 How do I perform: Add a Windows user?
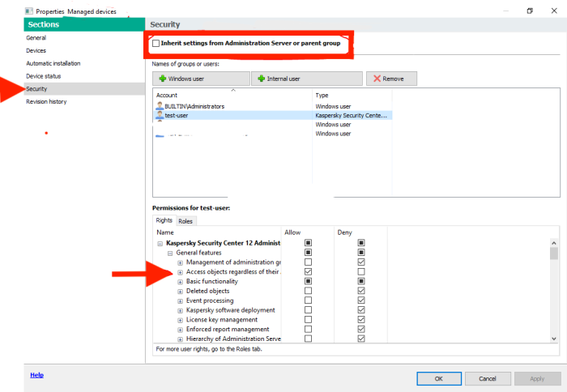201,79
